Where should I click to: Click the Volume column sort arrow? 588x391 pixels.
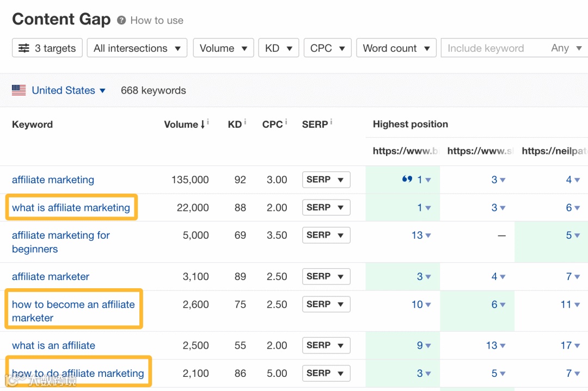click(x=203, y=125)
